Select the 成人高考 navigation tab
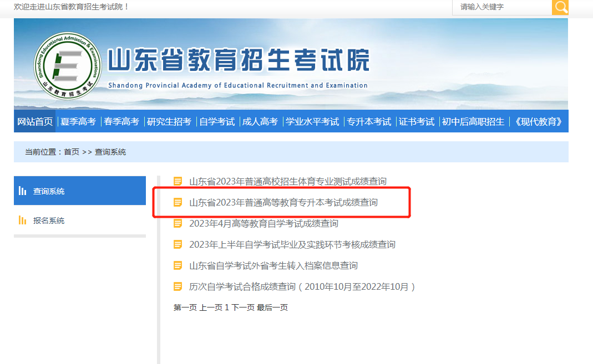This screenshot has height=364, width=593. (x=260, y=121)
